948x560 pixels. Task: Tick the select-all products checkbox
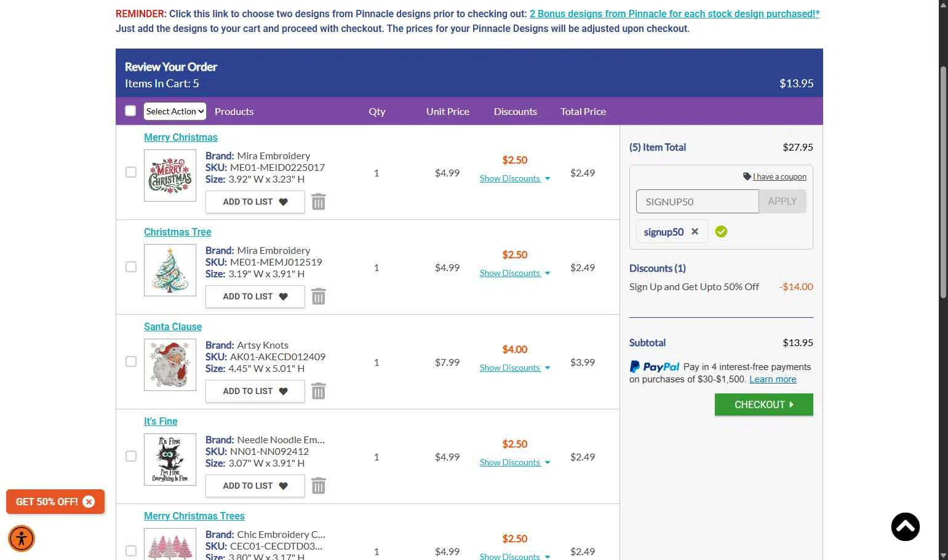(130, 111)
